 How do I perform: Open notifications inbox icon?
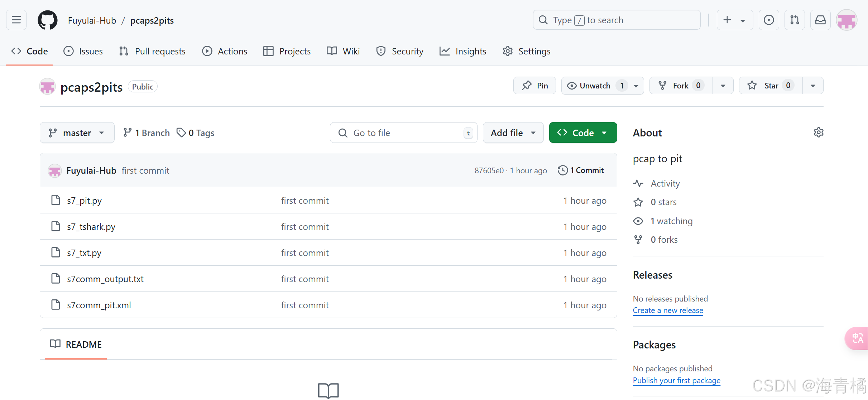(820, 20)
